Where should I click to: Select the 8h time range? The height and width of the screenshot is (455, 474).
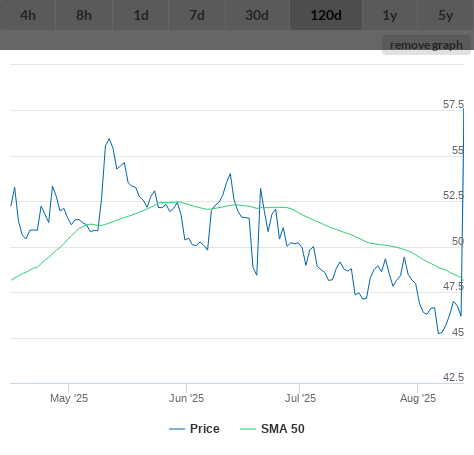point(84,15)
